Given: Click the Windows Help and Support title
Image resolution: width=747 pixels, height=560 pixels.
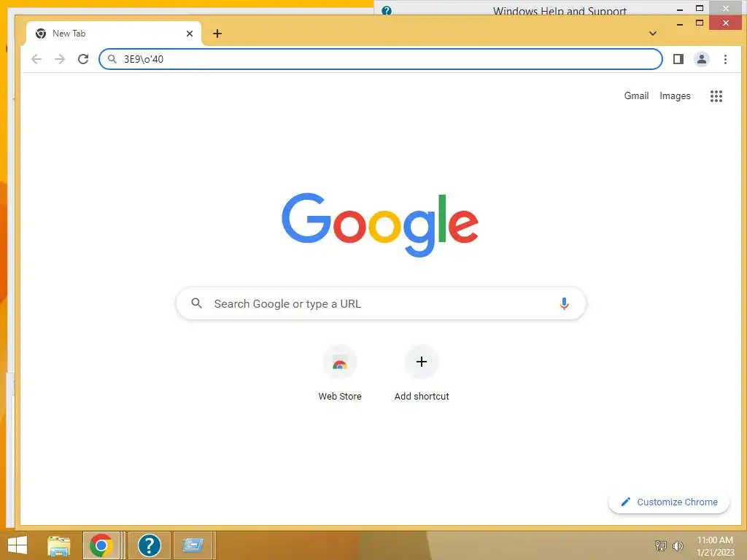Looking at the screenshot, I should 560,10.
